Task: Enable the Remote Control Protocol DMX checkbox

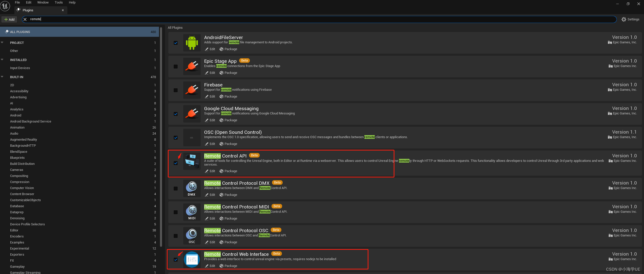Action: point(176,189)
